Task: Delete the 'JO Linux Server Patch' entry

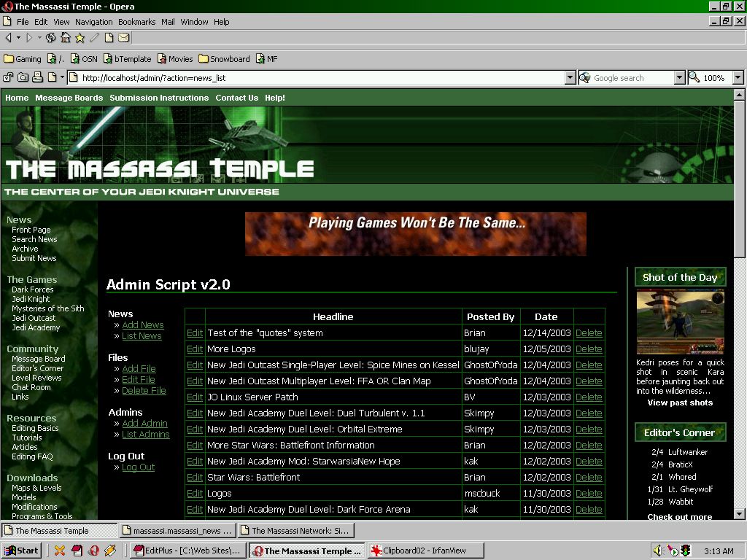Action: (x=589, y=397)
